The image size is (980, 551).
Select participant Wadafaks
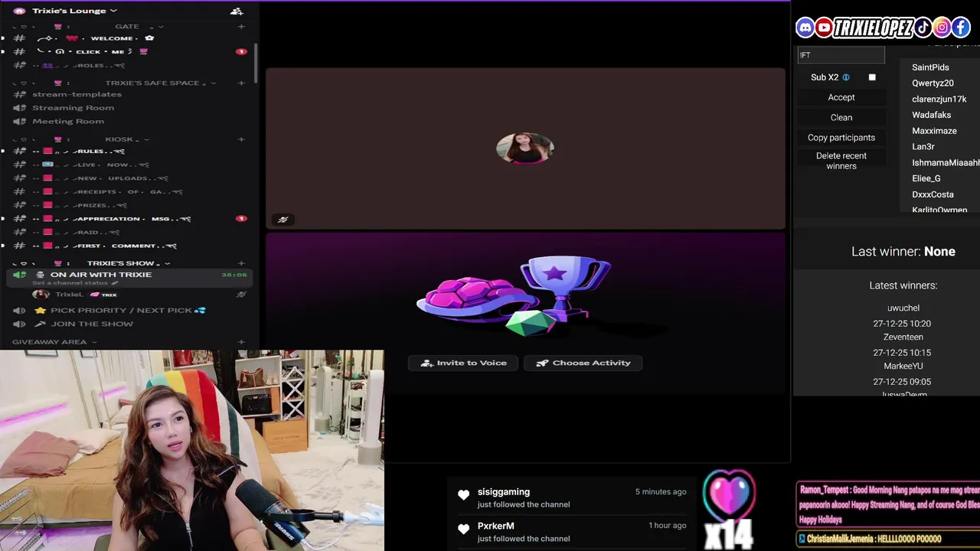[931, 115]
